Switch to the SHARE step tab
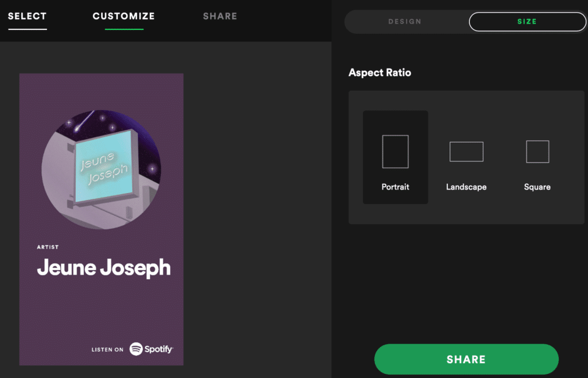Viewport: 588px width, 378px height. pyautogui.click(x=220, y=16)
